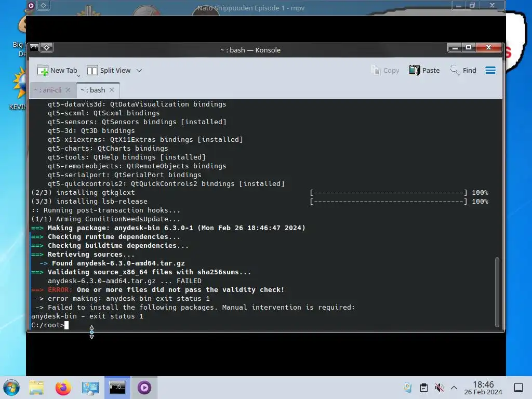
Task: Click 'Checking buildtime dependencies...' line
Action: coord(110,246)
